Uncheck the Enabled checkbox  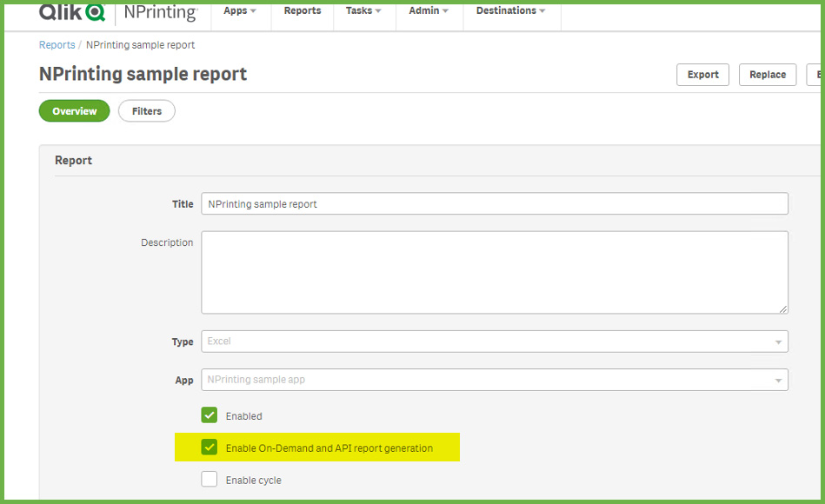tap(209, 415)
